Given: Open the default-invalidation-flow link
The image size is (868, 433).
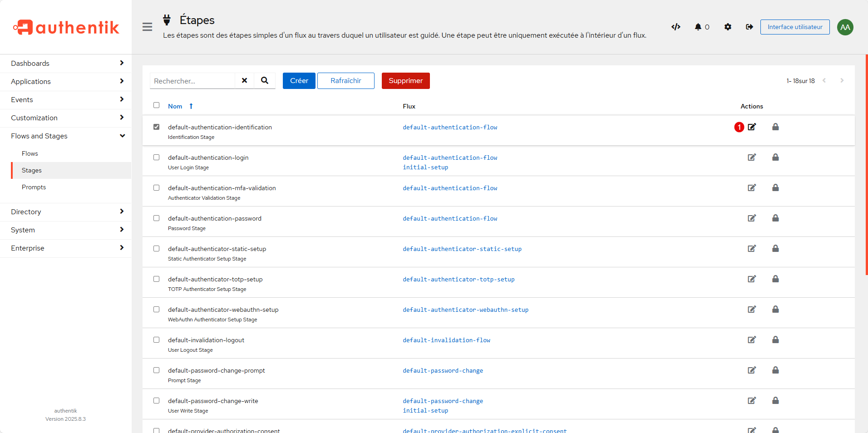Looking at the screenshot, I should 446,340.
